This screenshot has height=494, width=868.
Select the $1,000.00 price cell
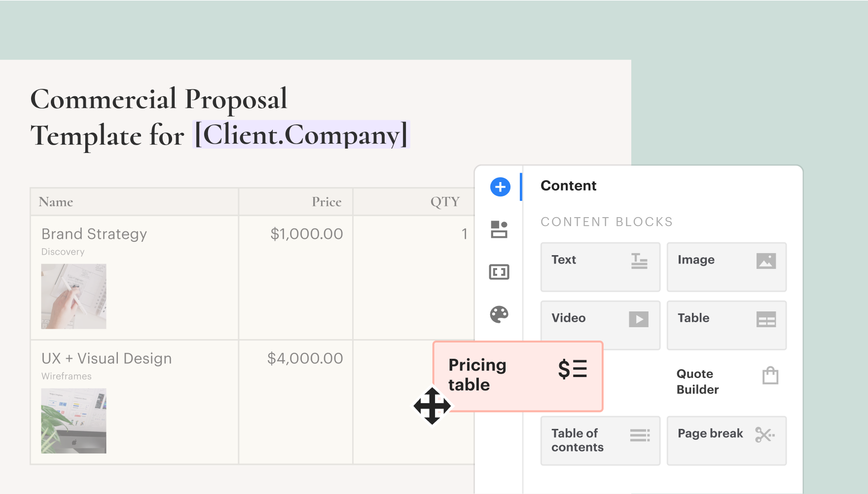[x=306, y=234]
